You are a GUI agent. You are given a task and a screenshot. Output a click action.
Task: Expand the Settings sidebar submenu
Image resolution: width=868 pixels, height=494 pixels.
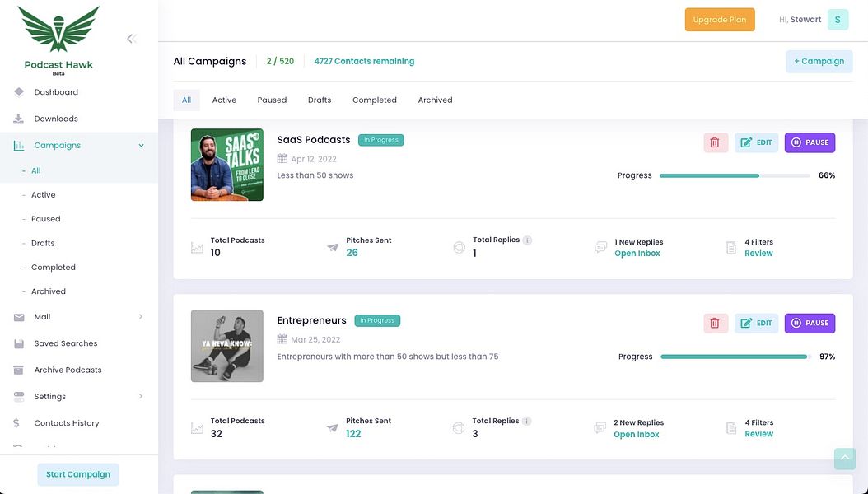click(x=141, y=397)
